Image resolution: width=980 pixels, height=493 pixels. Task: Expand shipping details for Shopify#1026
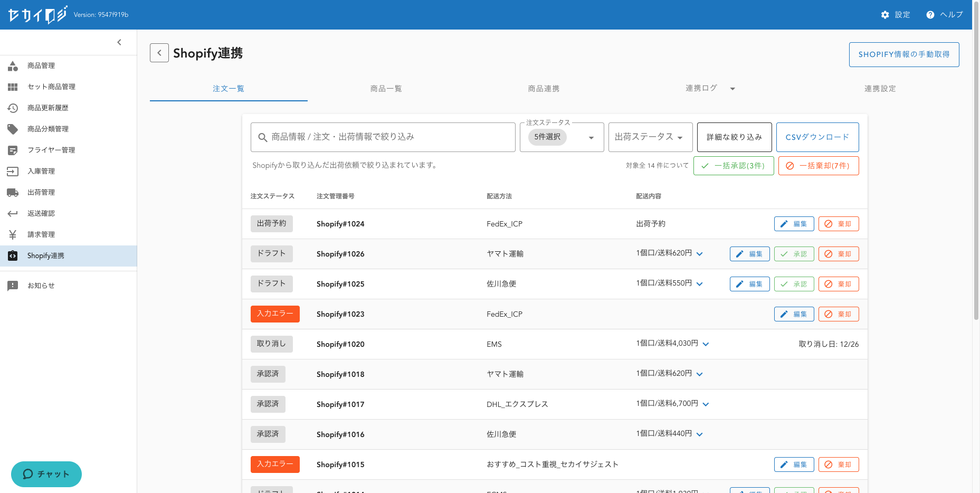(700, 254)
